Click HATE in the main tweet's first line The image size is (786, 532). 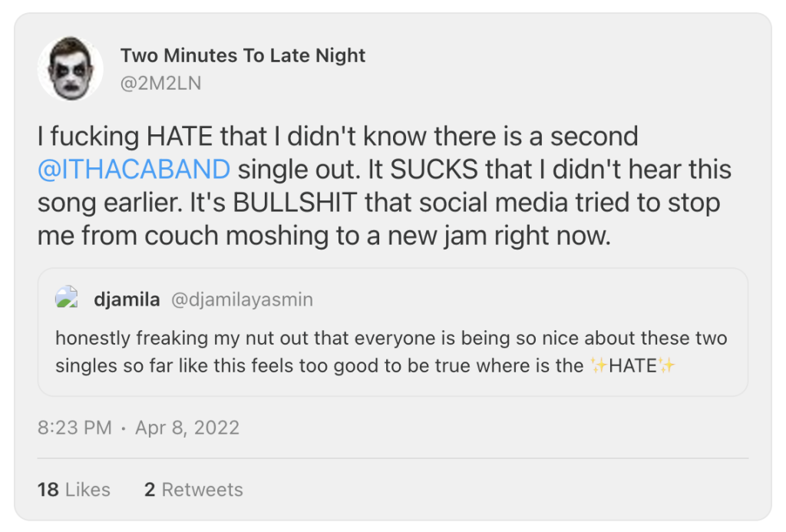click(x=180, y=137)
